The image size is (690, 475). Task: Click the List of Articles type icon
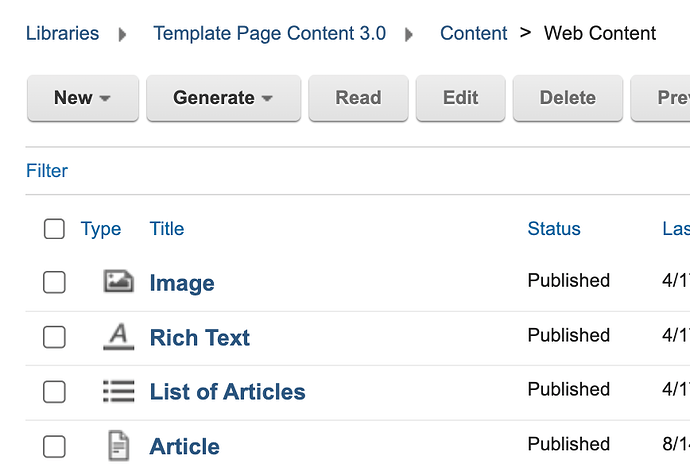click(x=119, y=391)
